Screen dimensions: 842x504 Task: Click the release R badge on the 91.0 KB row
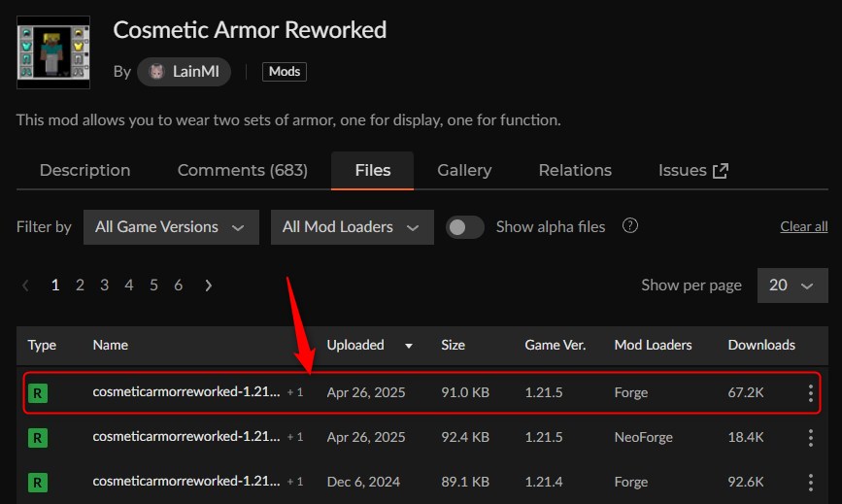tap(38, 393)
